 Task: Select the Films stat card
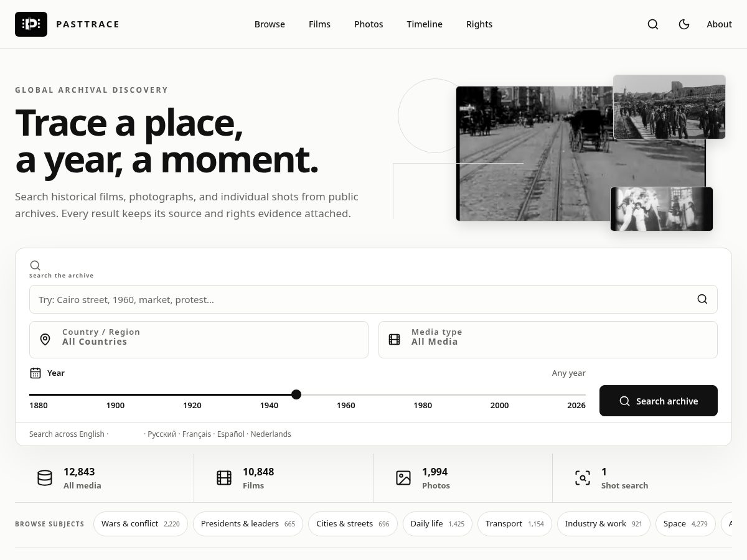pyautogui.click(x=284, y=478)
